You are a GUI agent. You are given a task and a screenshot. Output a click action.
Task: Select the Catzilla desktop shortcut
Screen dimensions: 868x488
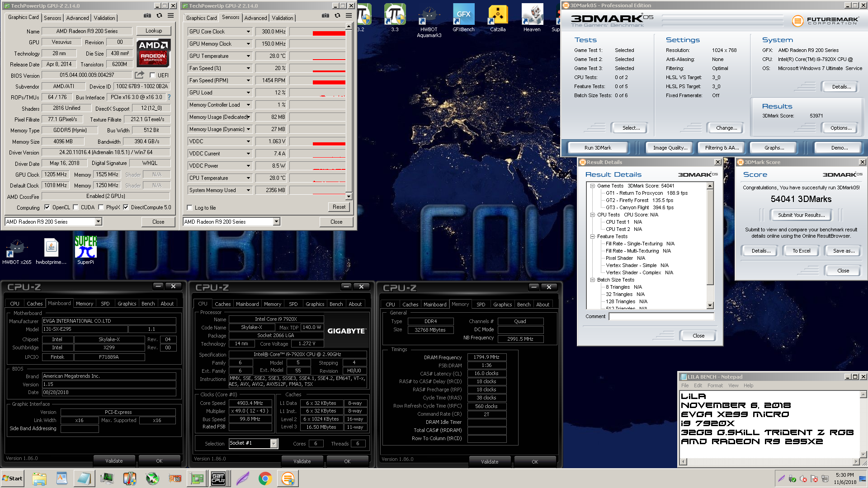click(x=498, y=18)
